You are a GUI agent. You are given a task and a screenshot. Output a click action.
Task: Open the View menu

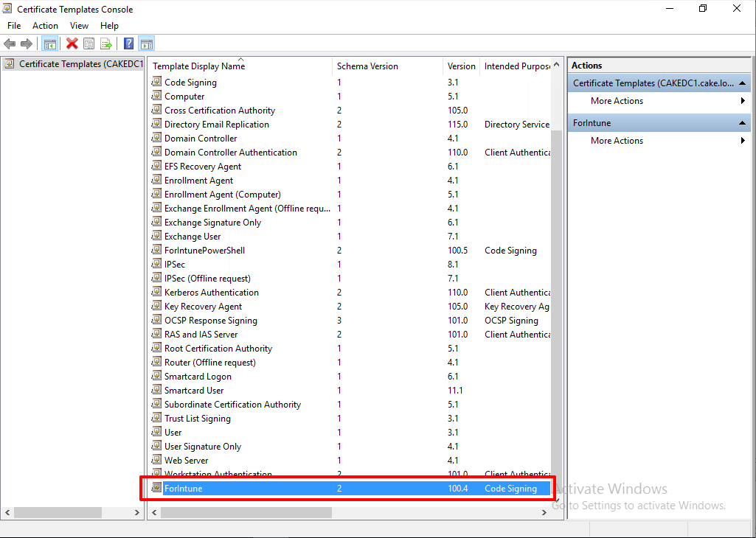click(x=79, y=26)
